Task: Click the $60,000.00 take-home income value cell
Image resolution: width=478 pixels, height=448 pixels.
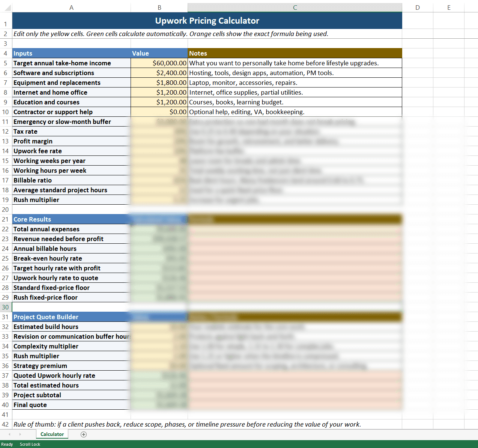Action: pyautogui.click(x=159, y=63)
